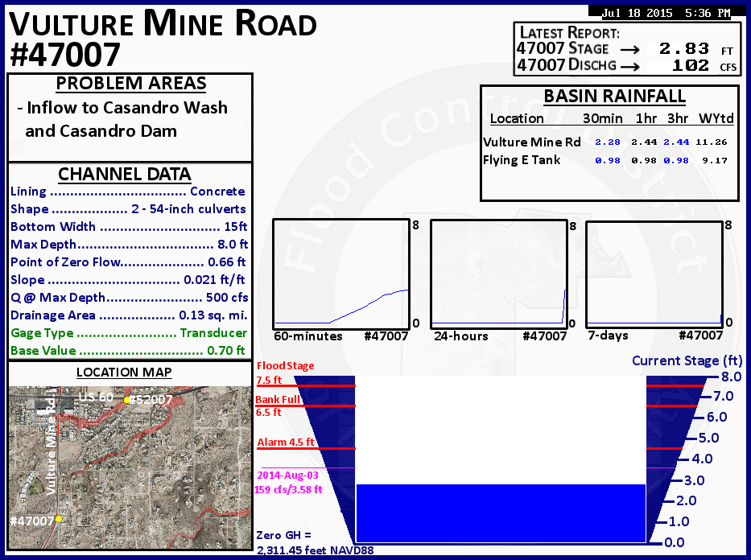
Task: Click the Slope 0.021 ft/ft row
Action: [x=127, y=279]
